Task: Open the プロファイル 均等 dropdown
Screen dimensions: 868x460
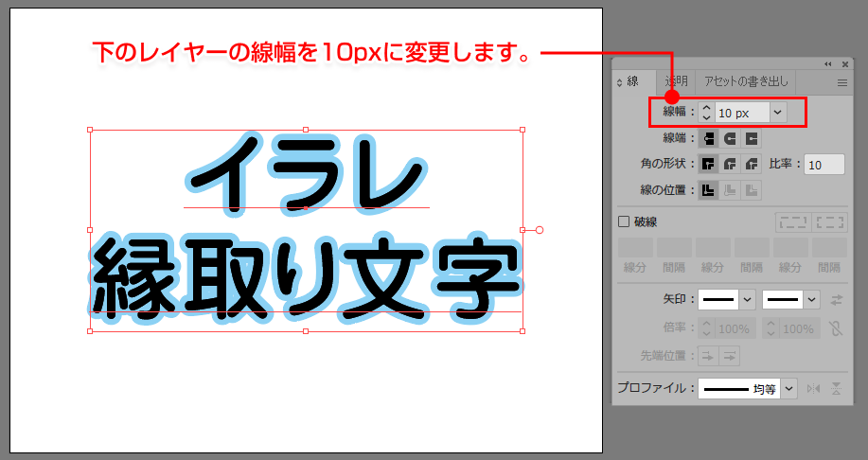Action: (789, 389)
